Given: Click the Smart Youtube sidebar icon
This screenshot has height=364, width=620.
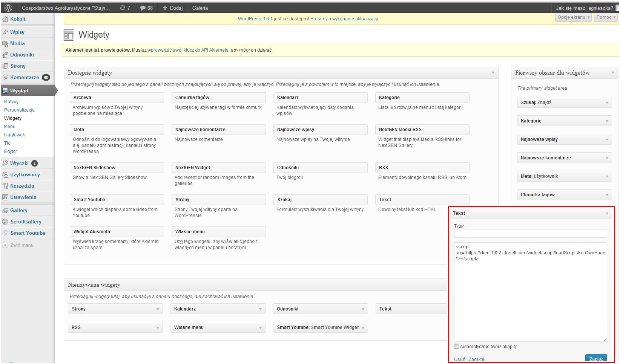Looking at the screenshot, I should pos(5,233).
